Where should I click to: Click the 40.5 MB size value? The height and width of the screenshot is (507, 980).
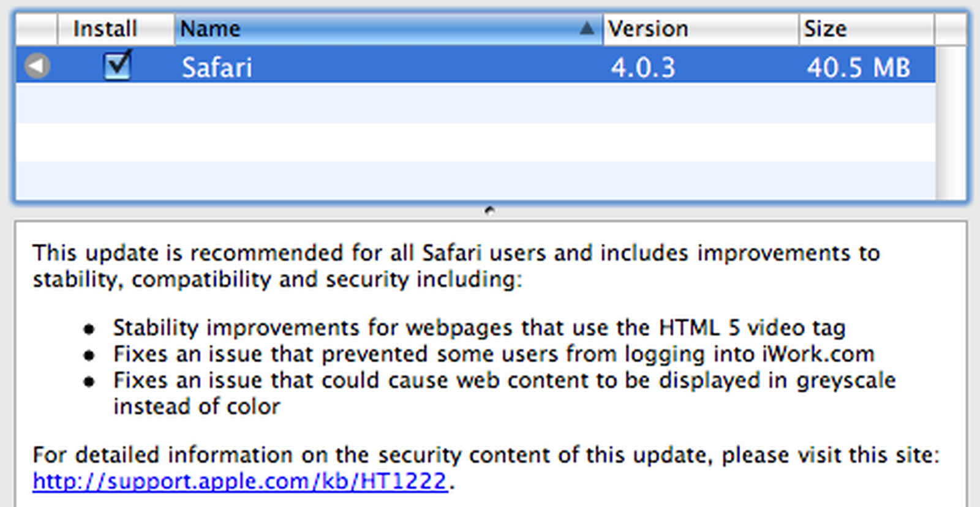click(859, 67)
